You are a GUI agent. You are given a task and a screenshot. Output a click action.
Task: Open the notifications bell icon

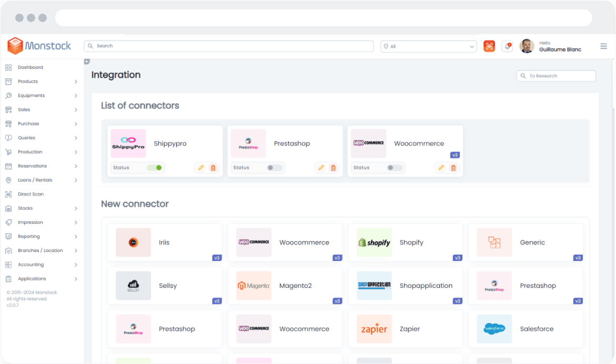pyautogui.click(x=508, y=46)
